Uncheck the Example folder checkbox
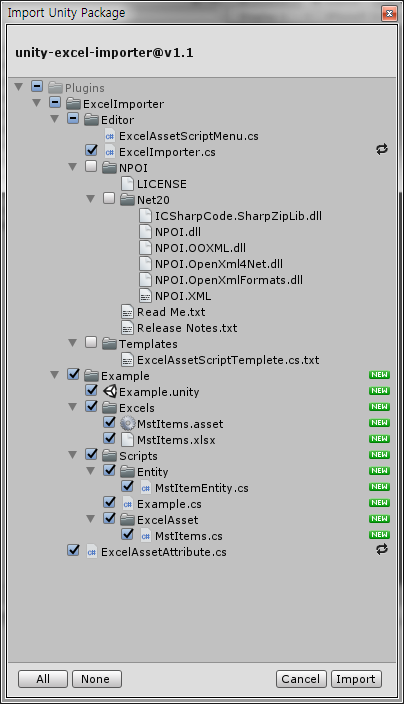Screen dimensions: 404x704 [73, 374]
